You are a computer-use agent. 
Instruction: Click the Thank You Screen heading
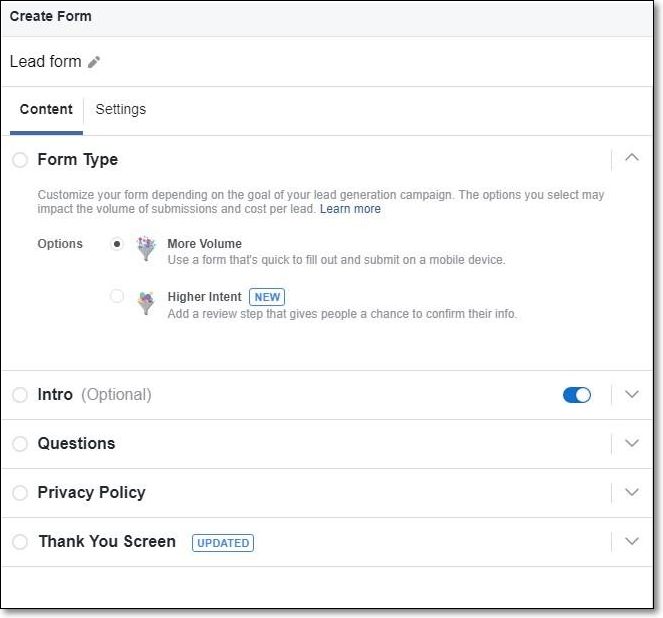pyautogui.click(x=107, y=541)
